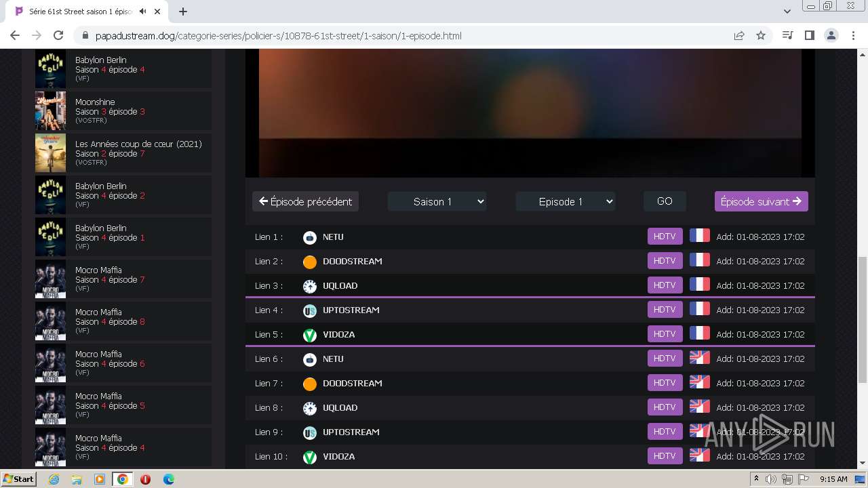Click the UK flag in Lien 6 row
The width and height of the screenshot is (868, 488).
click(x=699, y=358)
